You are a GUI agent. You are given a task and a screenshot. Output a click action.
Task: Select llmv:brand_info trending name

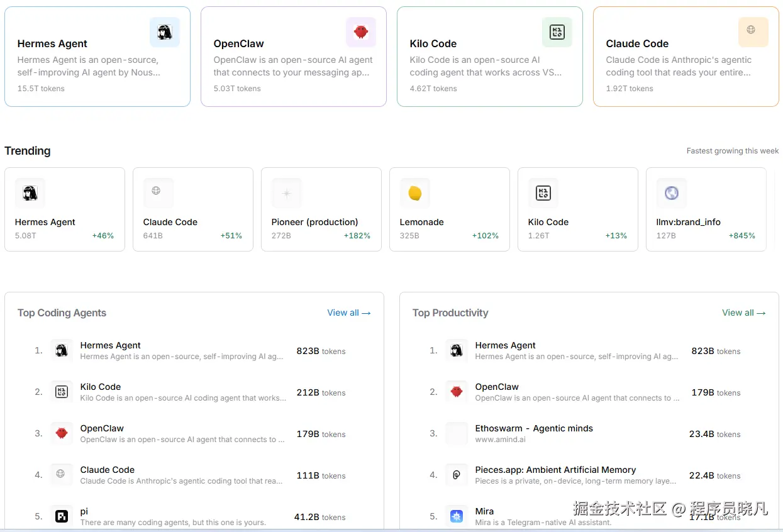tap(689, 222)
